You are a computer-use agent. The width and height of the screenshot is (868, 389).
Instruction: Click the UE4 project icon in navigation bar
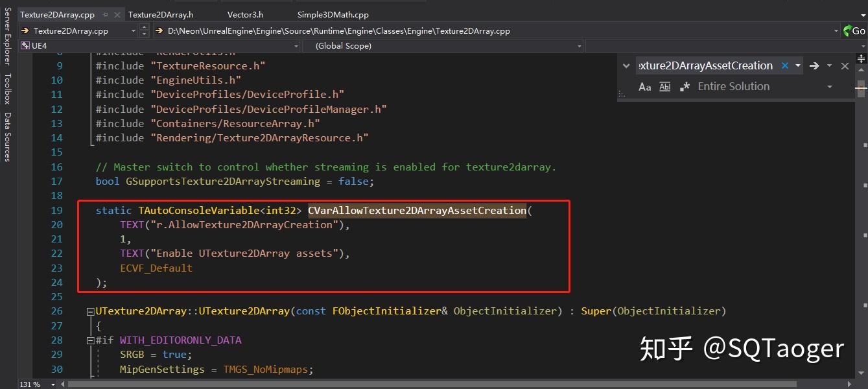(x=24, y=45)
